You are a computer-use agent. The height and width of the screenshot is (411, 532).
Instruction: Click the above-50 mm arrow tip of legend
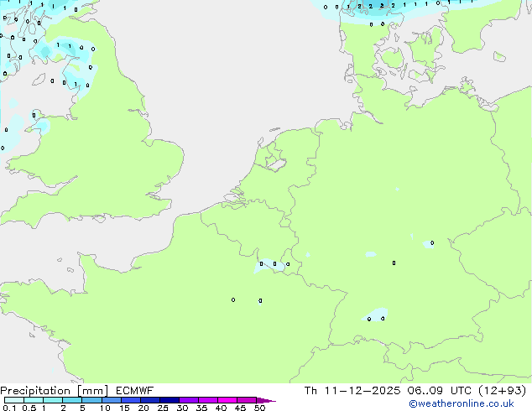pyautogui.click(x=266, y=400)
